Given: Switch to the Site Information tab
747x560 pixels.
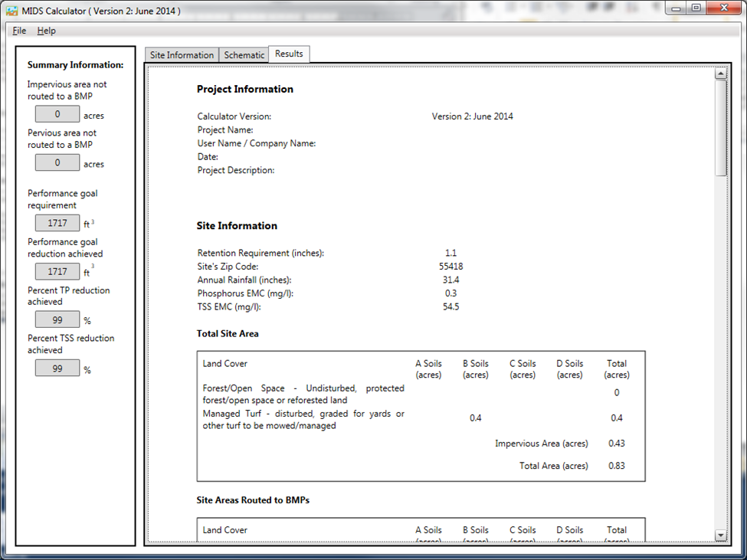Looking at the screenshot, I should [x=182, y=55].
